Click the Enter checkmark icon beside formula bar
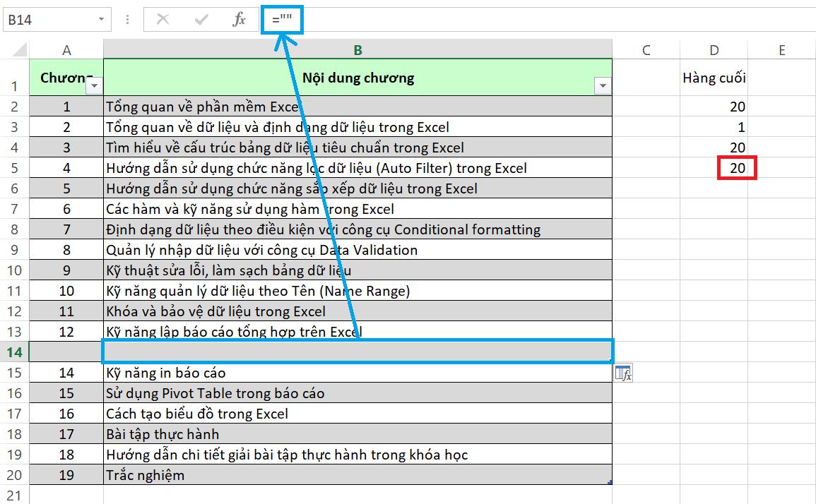Viewport: 816px width, 504px height. (200, 19)
